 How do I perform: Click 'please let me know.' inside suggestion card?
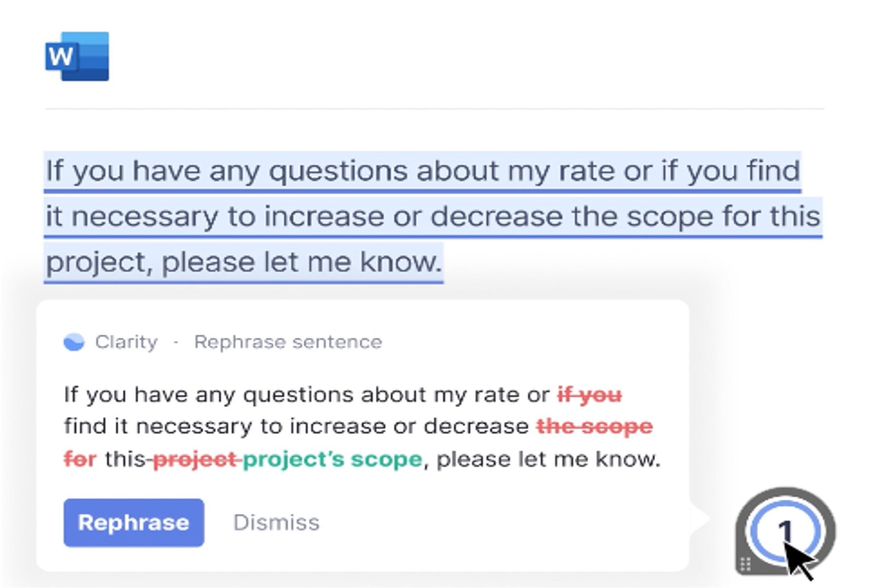[x=549, y=459]
